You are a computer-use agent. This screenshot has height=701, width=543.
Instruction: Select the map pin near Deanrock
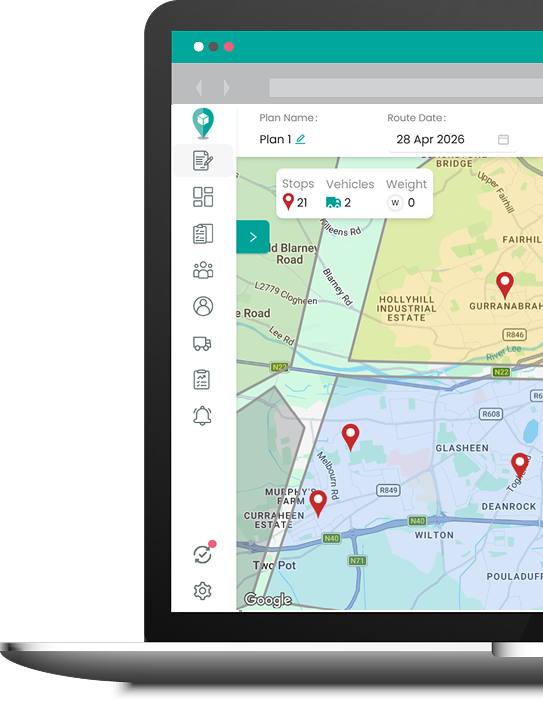520,466
